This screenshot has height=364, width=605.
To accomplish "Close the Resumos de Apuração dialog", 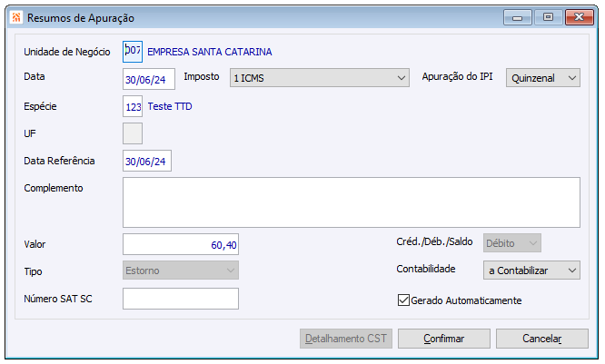I will tap(578, 16).
